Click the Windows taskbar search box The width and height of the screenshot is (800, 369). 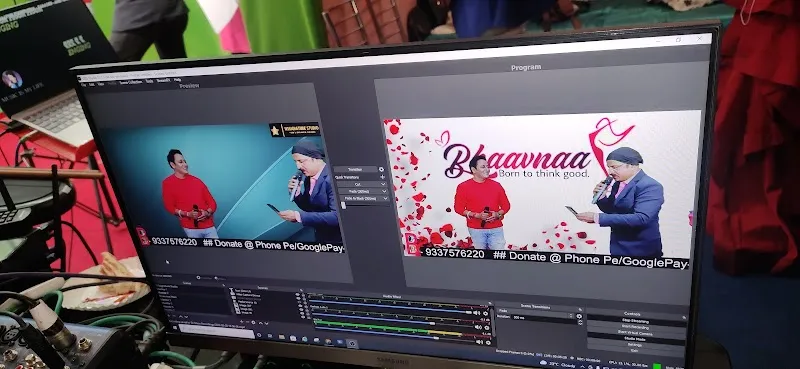point(216,331)
